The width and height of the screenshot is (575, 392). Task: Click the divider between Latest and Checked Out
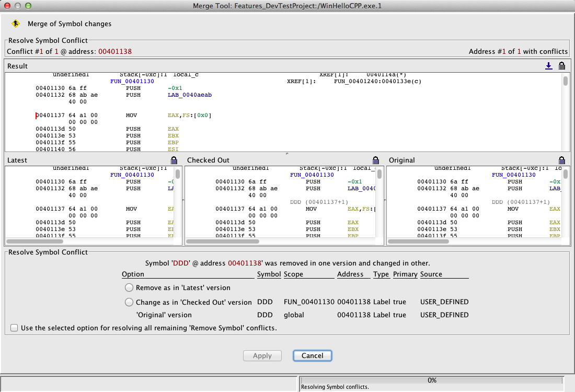pyautogui.click(x=183, y=200)
